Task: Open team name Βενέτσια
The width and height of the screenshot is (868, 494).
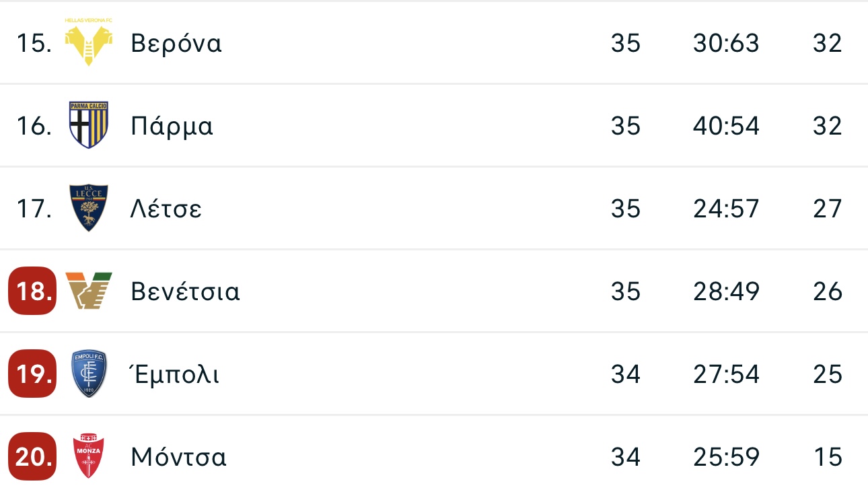Action: click(185, 291)
